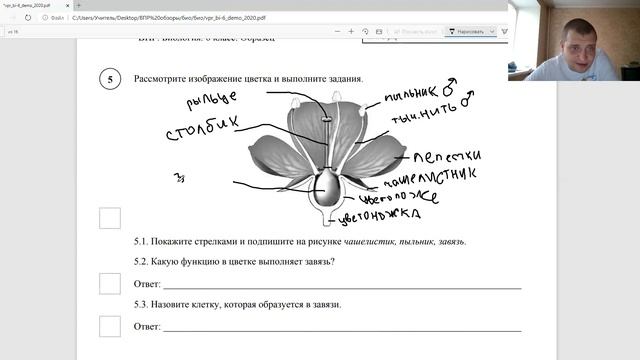Rotate the PDF with the rotate icon
The width and height of the screenshot is (640, 360).
(x=365, y=31)
